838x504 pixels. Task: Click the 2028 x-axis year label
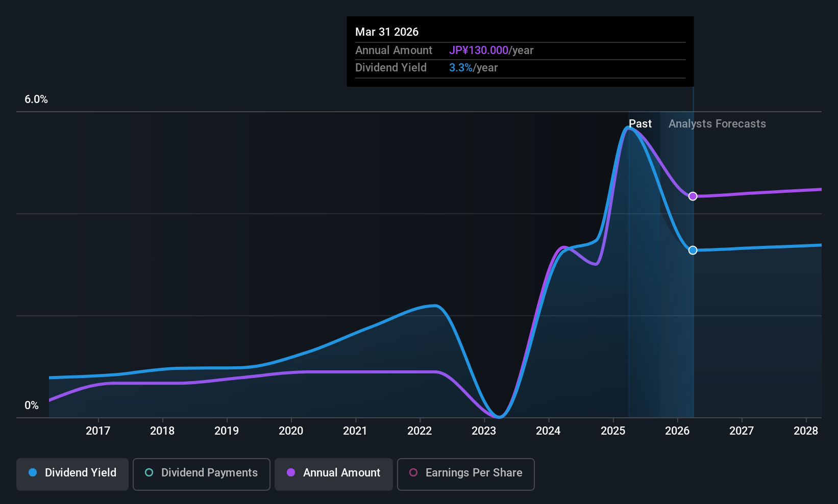click(x=806, y=431)
